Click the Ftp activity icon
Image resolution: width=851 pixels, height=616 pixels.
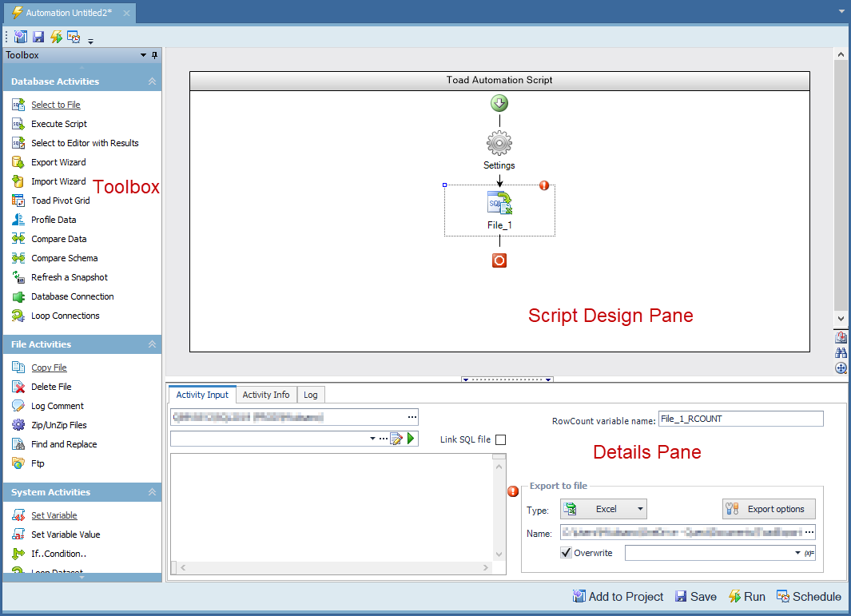click(18, 463)
